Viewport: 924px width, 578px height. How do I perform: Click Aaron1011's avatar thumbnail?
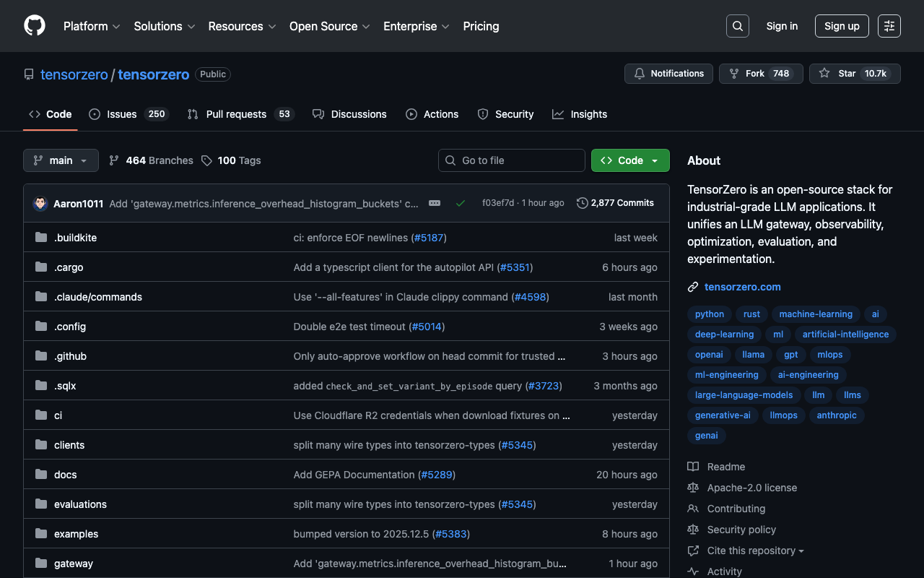click(40, 204)
